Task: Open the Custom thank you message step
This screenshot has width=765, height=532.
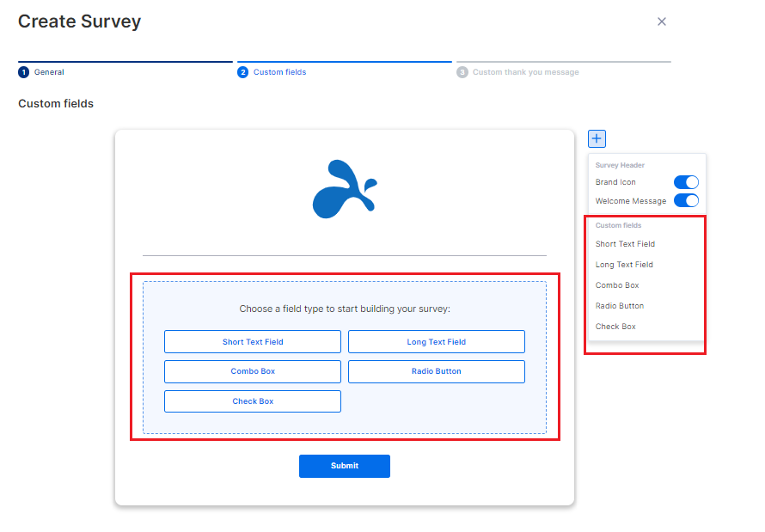Action: coord(524,72)
